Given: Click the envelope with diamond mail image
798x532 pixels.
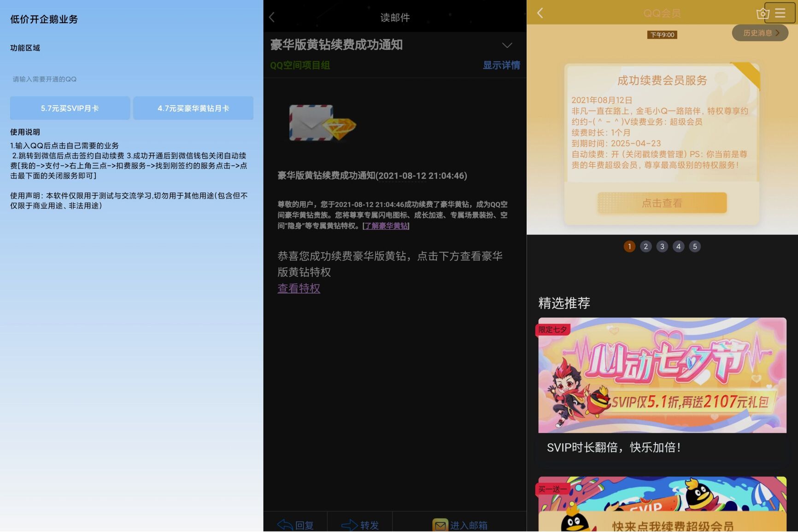Looking at the screenshot, I should [x=322, y=123].
